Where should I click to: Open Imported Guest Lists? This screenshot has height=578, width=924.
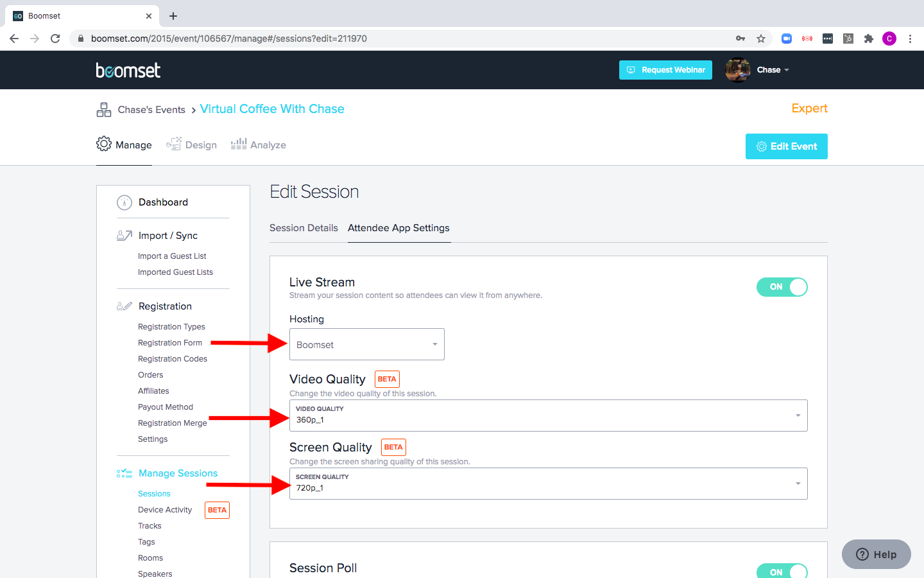tap(175, 272)
